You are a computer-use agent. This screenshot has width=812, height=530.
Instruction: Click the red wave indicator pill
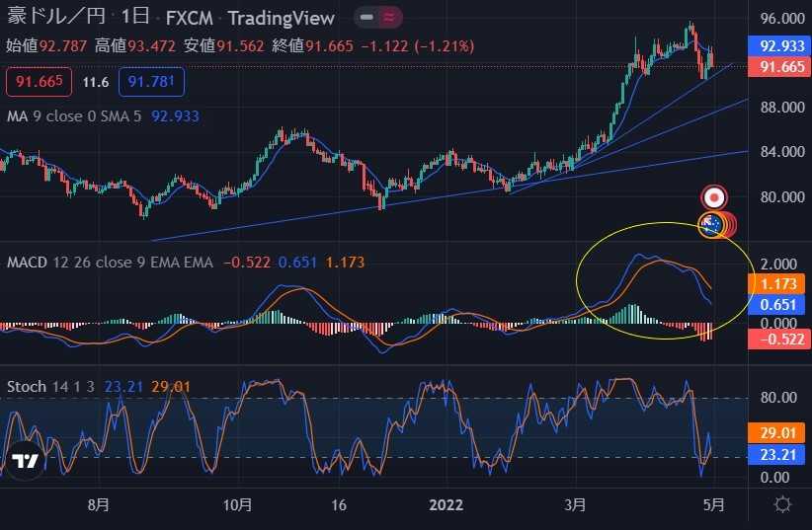pyautogui.click(x=389, y=18)
